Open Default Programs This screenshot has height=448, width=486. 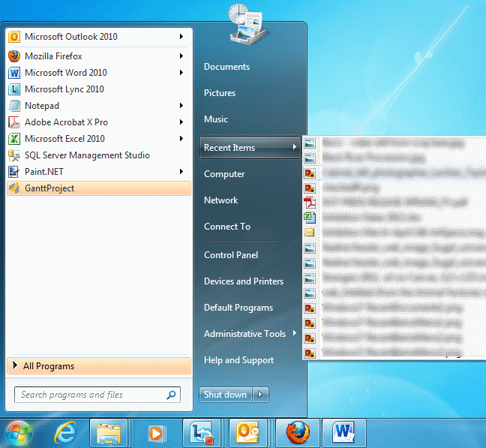click(x=238, y=308)
